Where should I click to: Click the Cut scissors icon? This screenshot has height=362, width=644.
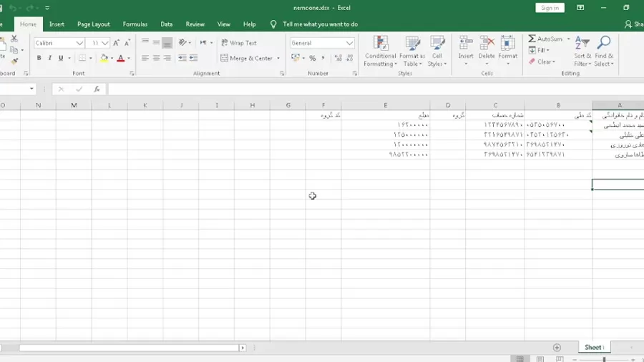coord(14,39)
